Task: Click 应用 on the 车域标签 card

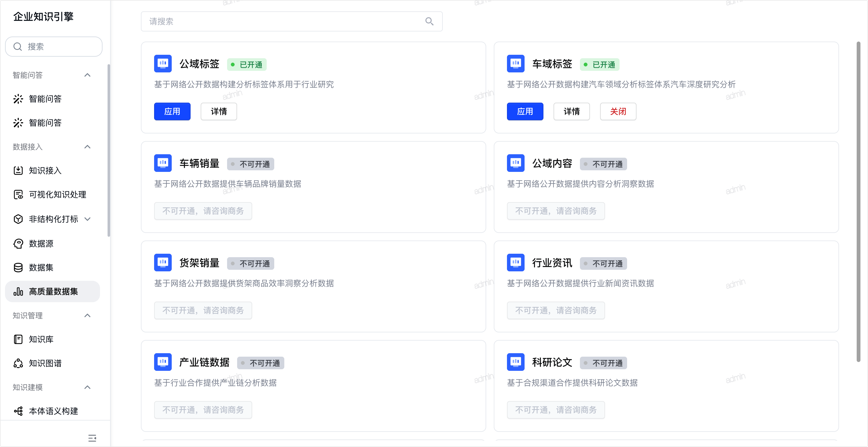Action: pos(525,111)
